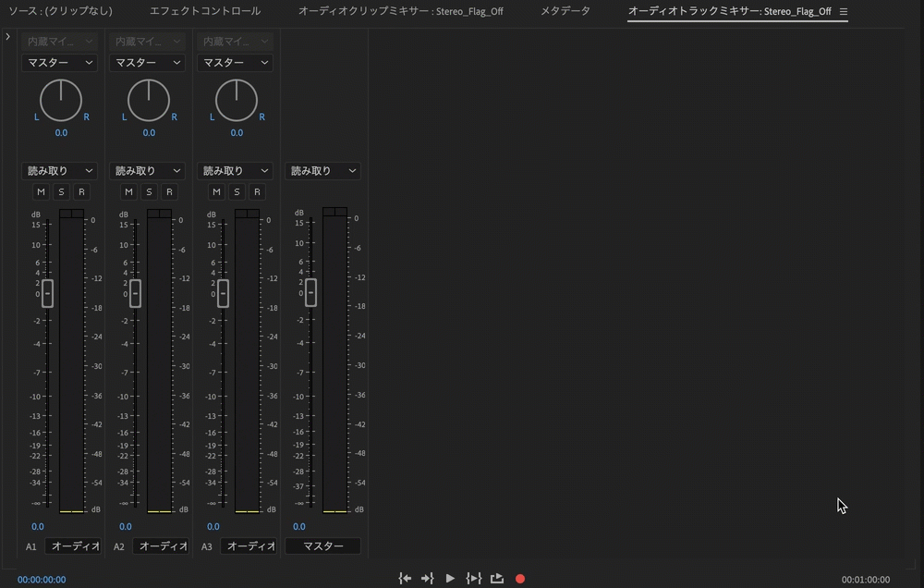The width and height of the screenshot is (924, 588).
Task: Click the A1 clipping indicator atop the meter
Action: pos(71,214)
